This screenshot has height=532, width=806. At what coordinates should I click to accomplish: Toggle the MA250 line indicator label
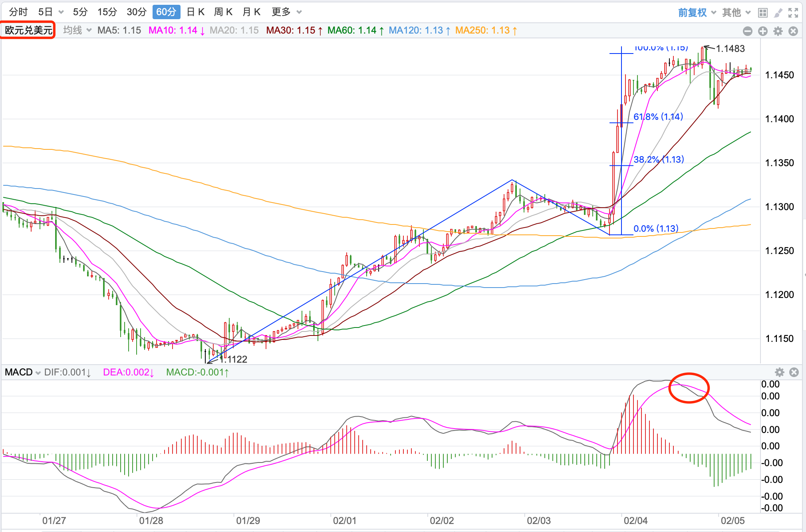click(x=486, y=30)
